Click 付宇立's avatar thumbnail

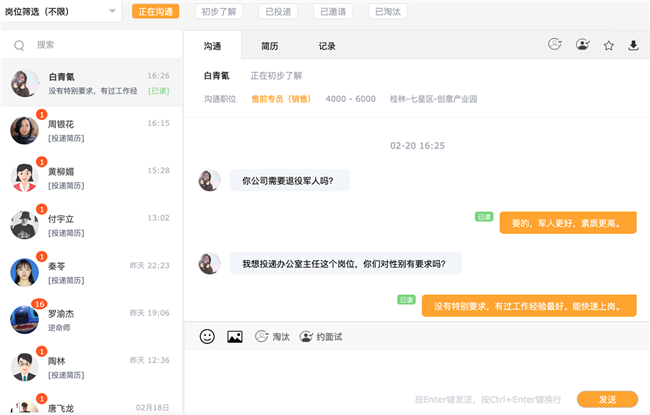coord(24,225)
